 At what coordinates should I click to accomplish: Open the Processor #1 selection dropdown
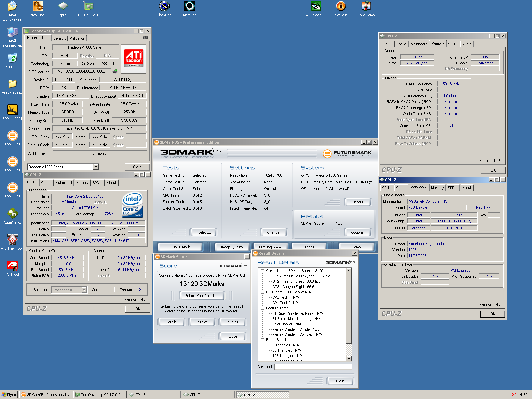[x=84, y=290]
